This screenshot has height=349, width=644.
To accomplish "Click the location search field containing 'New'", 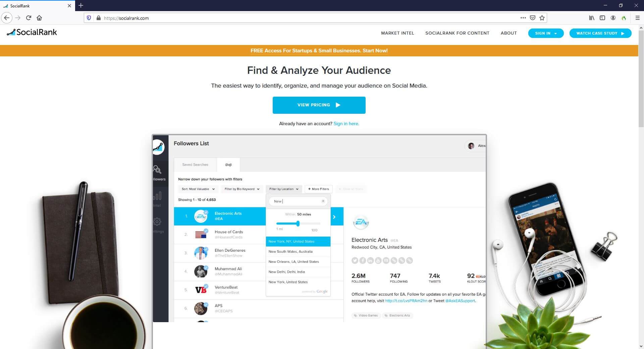I will click(298, 201).
